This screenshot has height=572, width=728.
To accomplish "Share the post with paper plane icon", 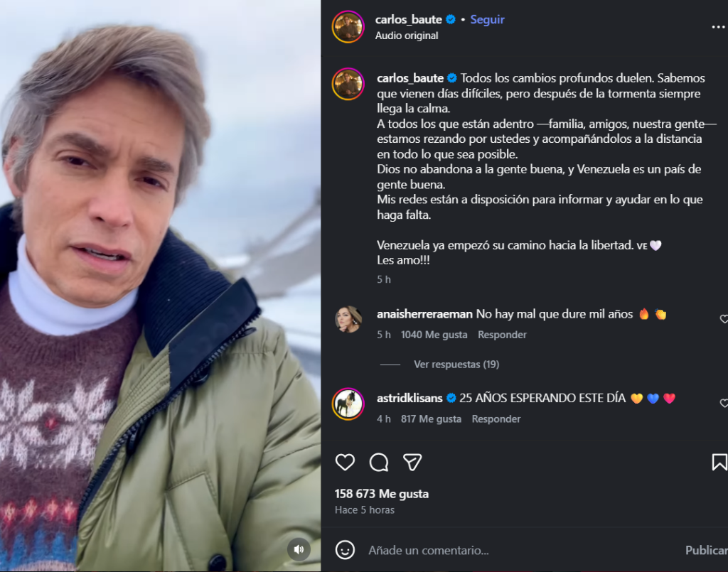I will pyautogui.click(x=412, y=463).
